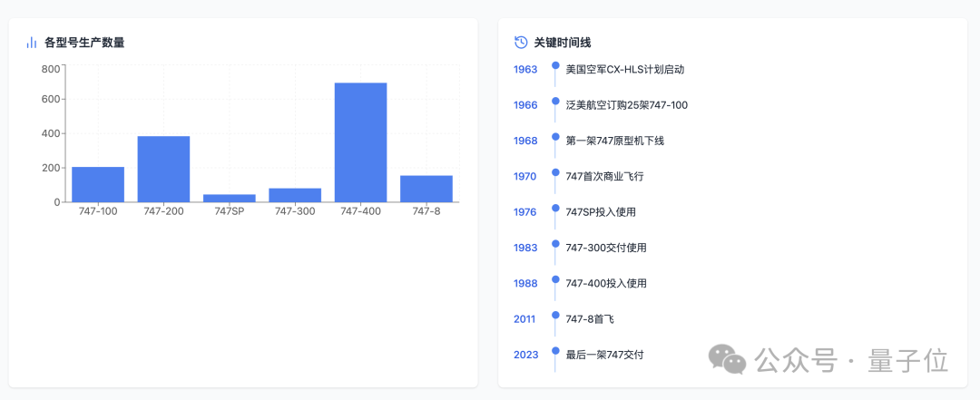
Task: Open the 747SP投入使用 timeline entry
Action: [x=600, y=212]
